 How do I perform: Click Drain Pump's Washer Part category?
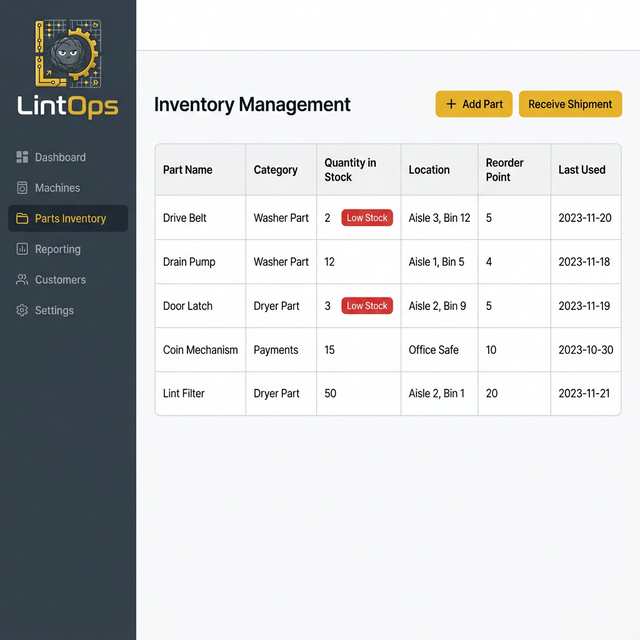[x=281, y=262]
